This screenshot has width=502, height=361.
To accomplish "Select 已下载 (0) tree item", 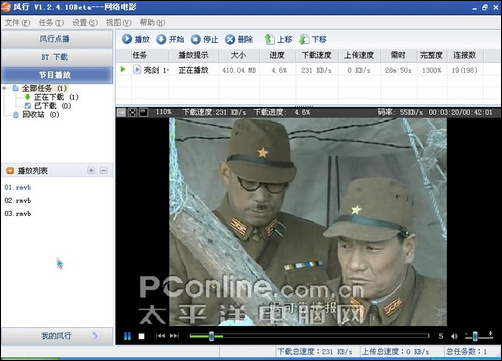I will coord(53,106).
